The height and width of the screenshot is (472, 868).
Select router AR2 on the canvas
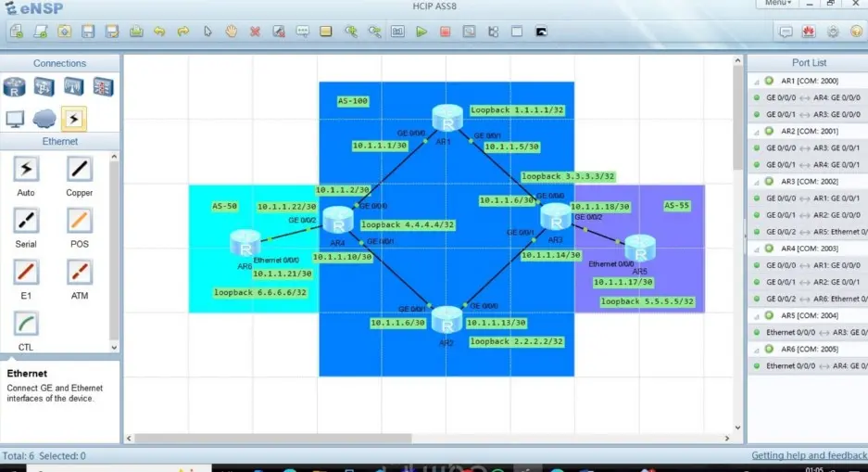point(447,320)
